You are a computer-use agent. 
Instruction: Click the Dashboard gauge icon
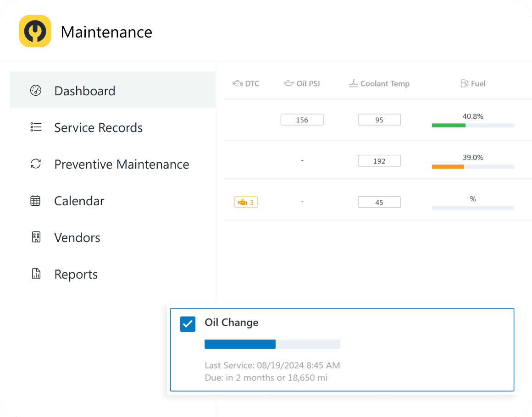coord(36,91)
